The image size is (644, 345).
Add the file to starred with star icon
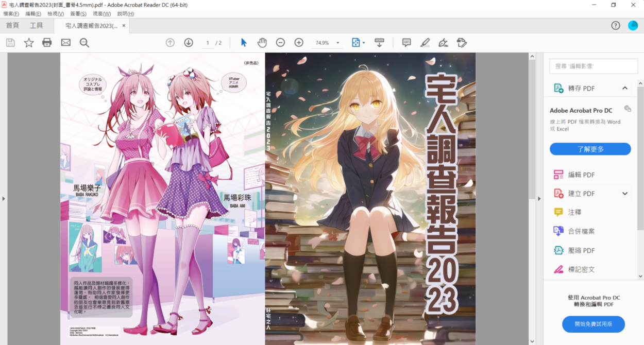pyautogui.click(x=29, y=43)
